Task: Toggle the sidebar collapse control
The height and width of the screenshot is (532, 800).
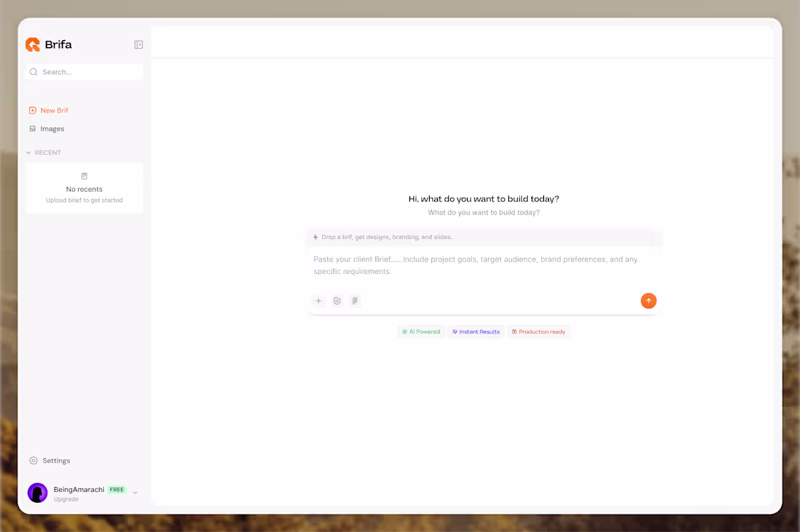Action: (x=138, y=44)
